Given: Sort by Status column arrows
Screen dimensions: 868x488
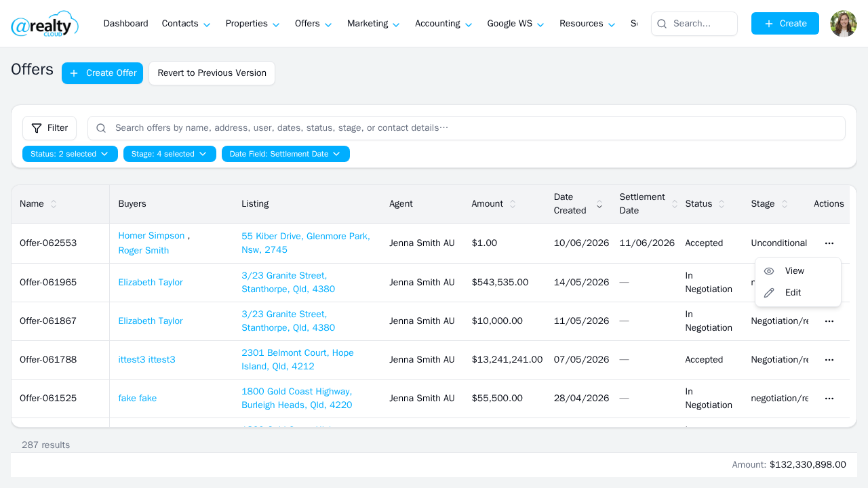Looking at the screenshot, I should 722,204.
